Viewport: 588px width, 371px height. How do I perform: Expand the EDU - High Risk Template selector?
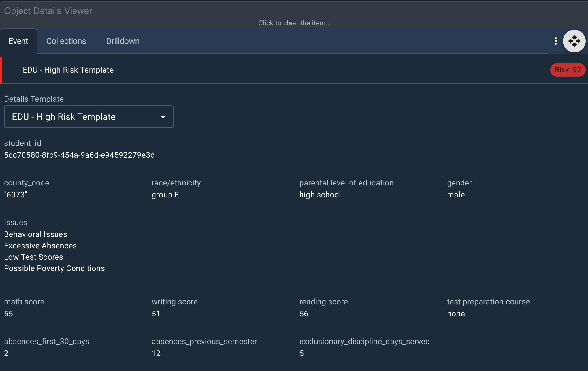tap(89, 117)
